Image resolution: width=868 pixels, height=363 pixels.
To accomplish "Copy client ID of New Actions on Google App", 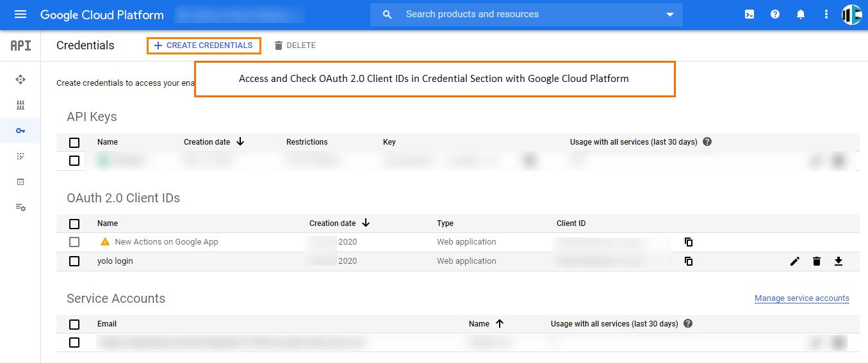I will pos(689,242).
